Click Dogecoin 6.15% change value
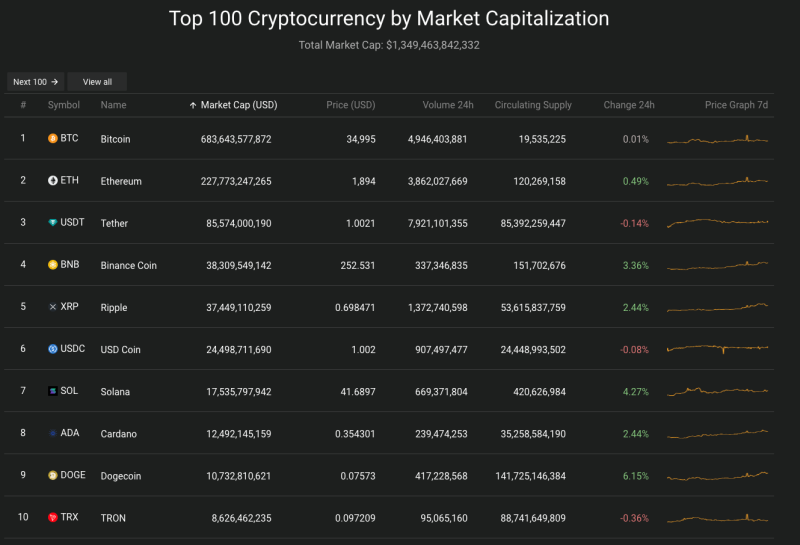The width and height of the screenshot is (800, 545). click(636, 476)
